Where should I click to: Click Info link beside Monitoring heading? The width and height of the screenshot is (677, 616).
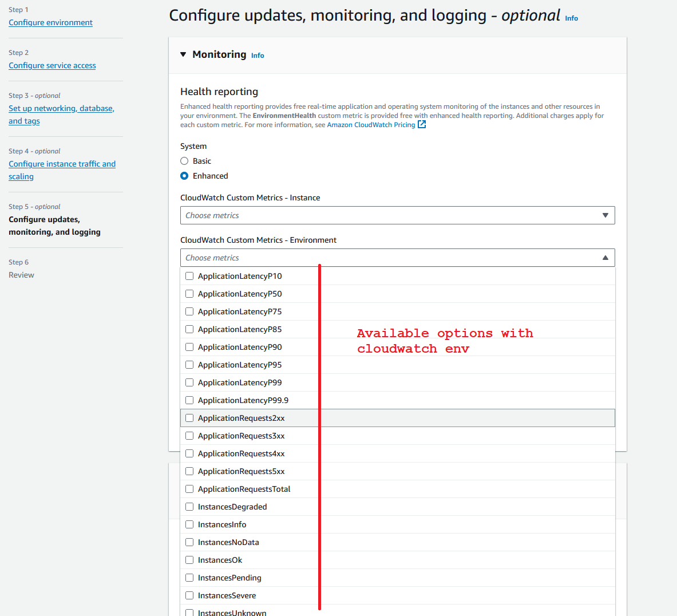tap(258, 56)
